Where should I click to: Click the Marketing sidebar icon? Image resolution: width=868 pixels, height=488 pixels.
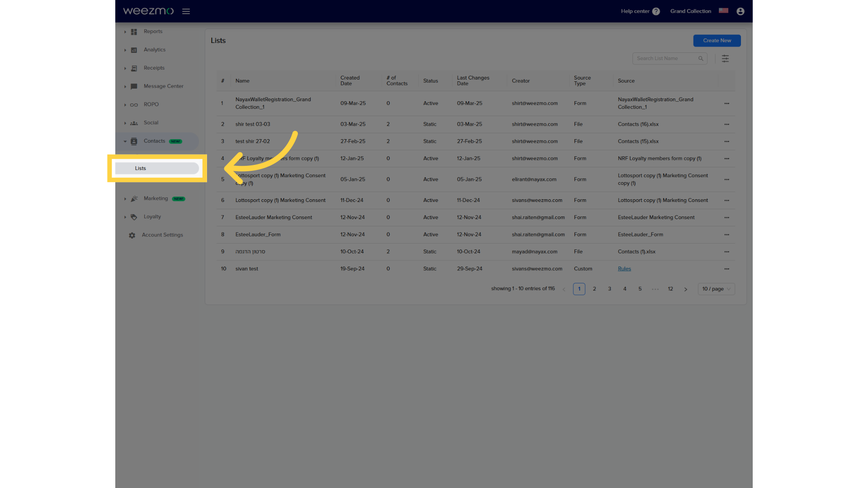tap(134, 199)
